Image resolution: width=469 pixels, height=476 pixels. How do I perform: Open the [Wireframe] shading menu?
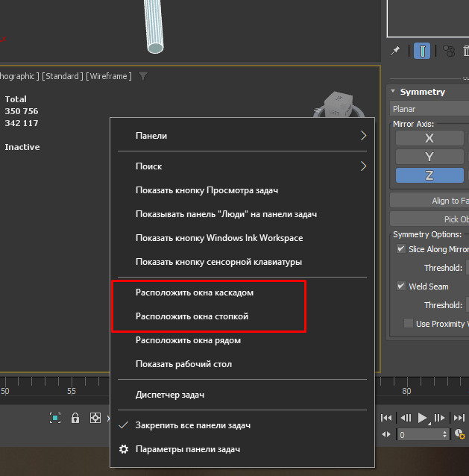pyautogui.click(x=109, y=76)
